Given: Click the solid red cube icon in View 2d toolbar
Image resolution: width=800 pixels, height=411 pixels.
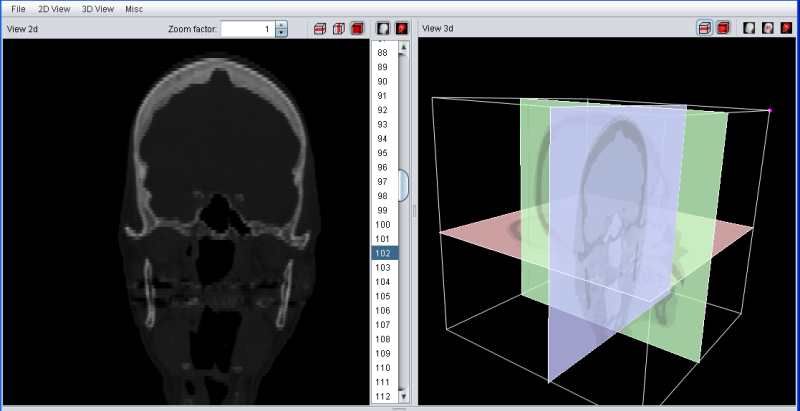Looking at the screenshot, I should [357, 29].
